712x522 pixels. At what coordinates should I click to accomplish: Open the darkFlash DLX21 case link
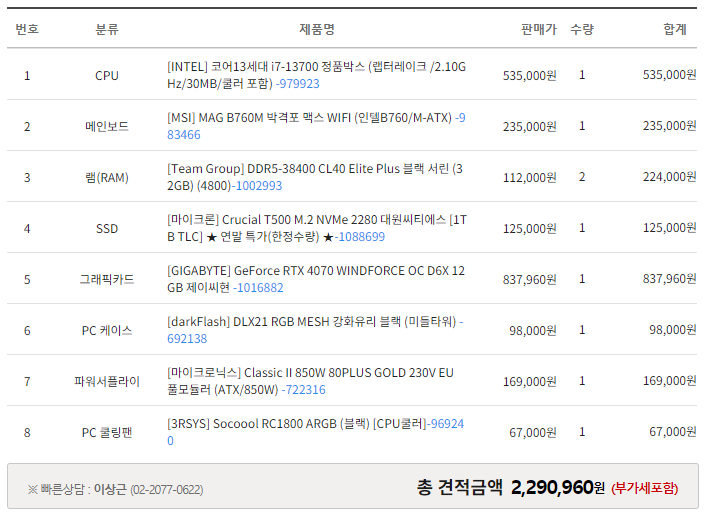click(315, 330)
